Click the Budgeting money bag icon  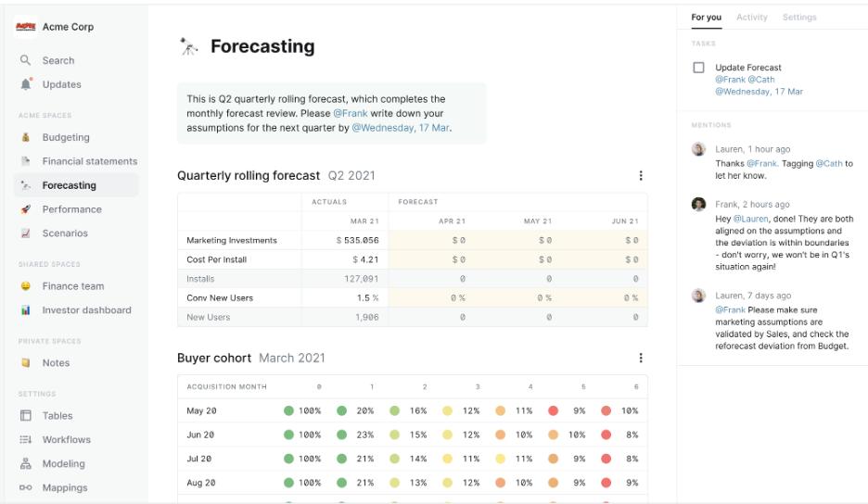tap(25, 137)
